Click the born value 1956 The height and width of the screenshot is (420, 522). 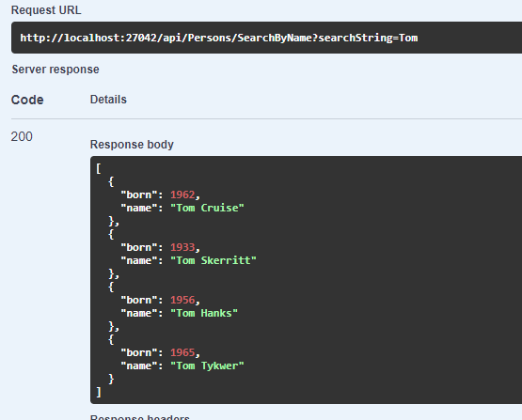pyautogui.click(x=182, y=300)
